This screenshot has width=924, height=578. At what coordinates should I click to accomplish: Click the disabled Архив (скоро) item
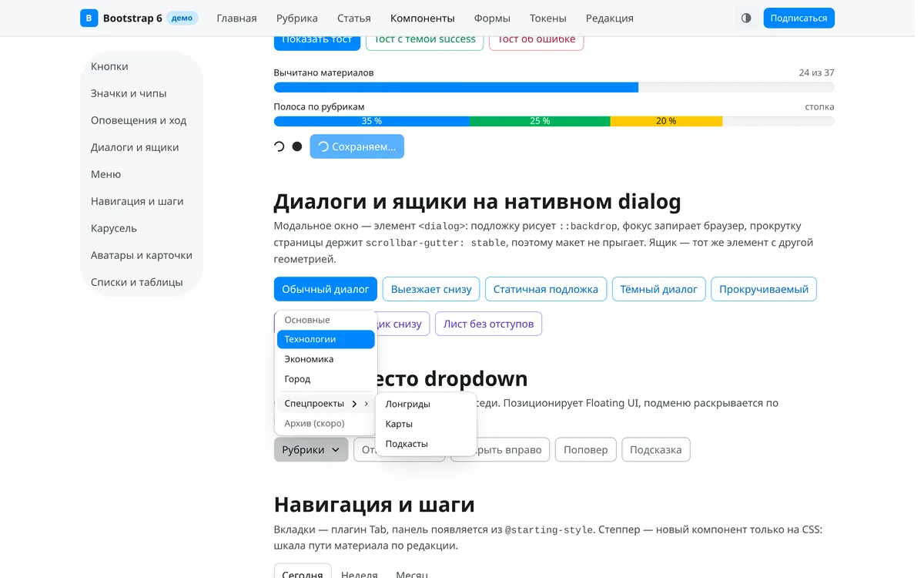point(326,423)
